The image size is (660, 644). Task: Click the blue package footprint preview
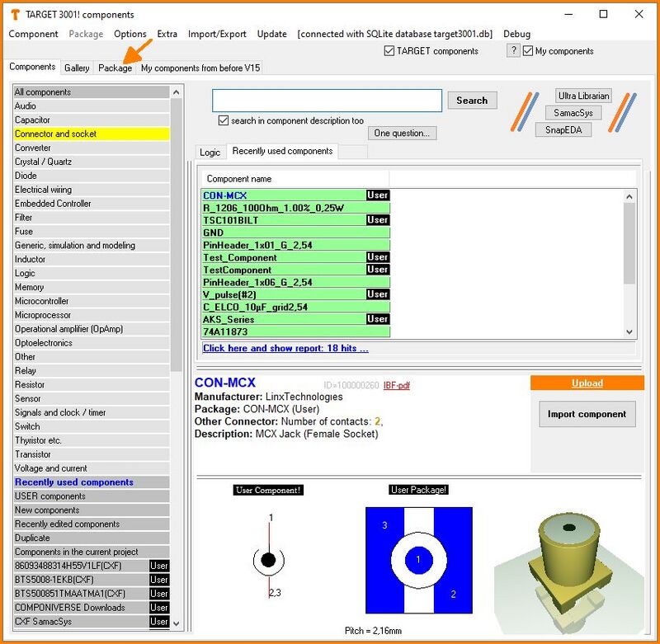coord(419,560)
